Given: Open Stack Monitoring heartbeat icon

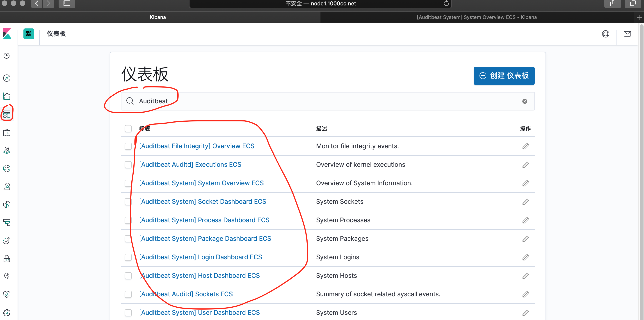Looking at the screenshot, I should tap(7, 294).
